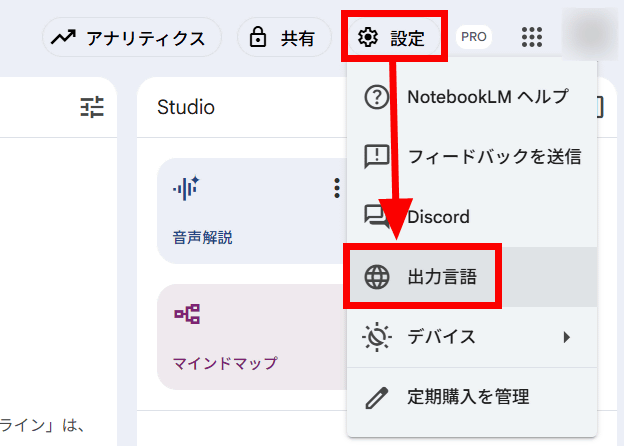Open three-dot menu on 音声解説 card
Screen dimensions: 624x446
[x=337, y=188]
